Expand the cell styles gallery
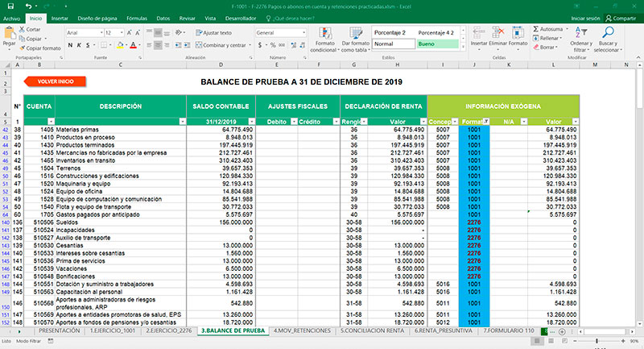The height and width of the screenshot is (349, 644). point(464,48)
